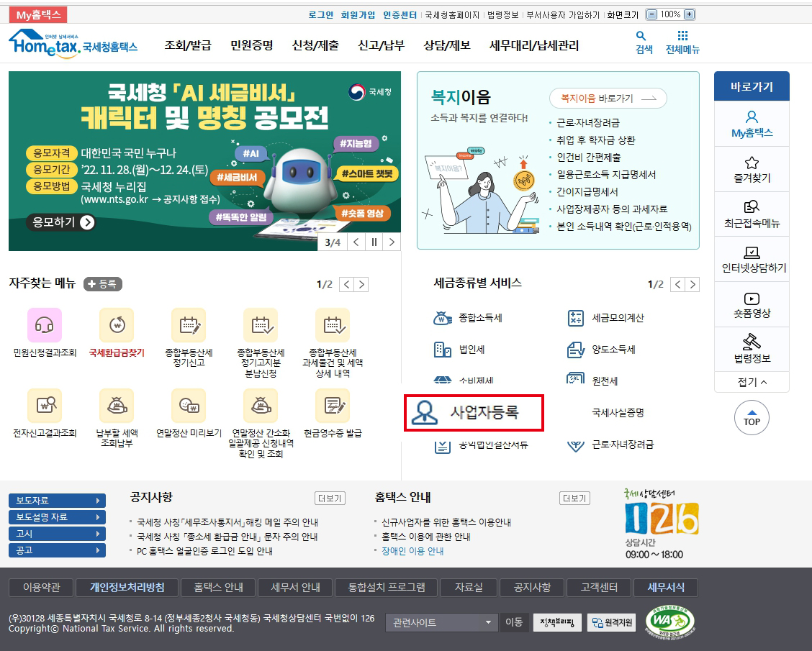
Task: Go to previous 자주찾는 메뉴 page
Action: tap(346, 284)
